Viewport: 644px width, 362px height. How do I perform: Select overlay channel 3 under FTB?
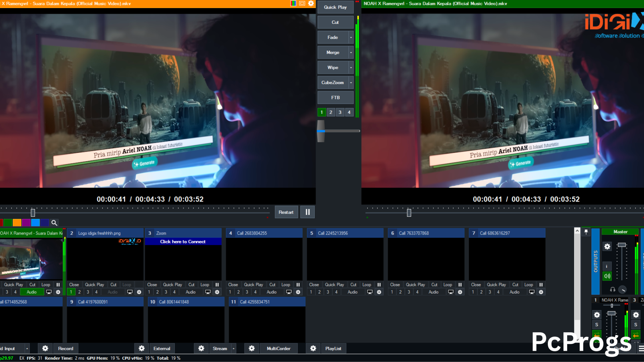(340, 112)
